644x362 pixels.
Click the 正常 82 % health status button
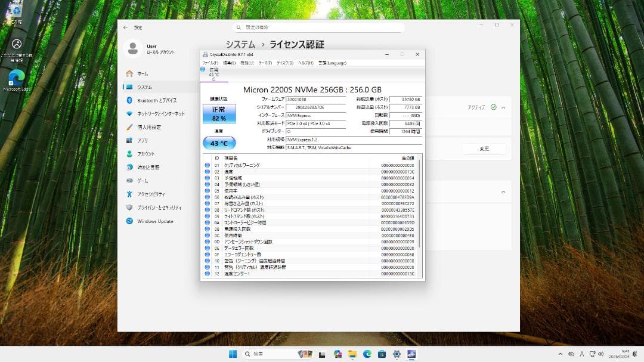(219, 114)
